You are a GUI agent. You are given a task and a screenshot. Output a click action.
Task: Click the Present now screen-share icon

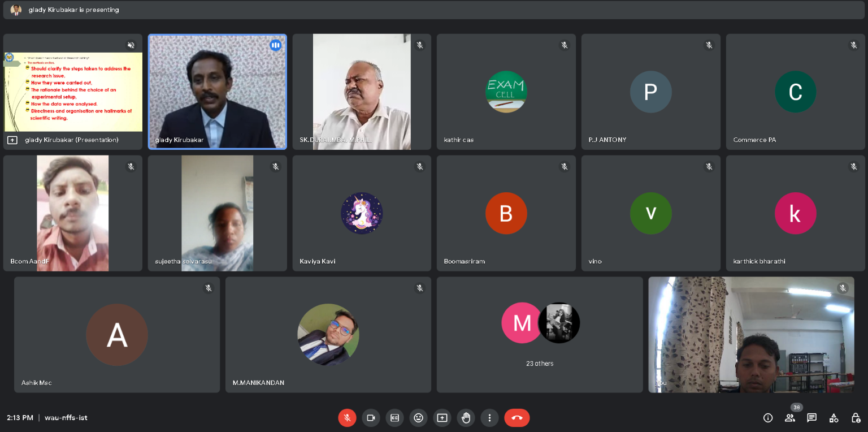pos(442,418)
